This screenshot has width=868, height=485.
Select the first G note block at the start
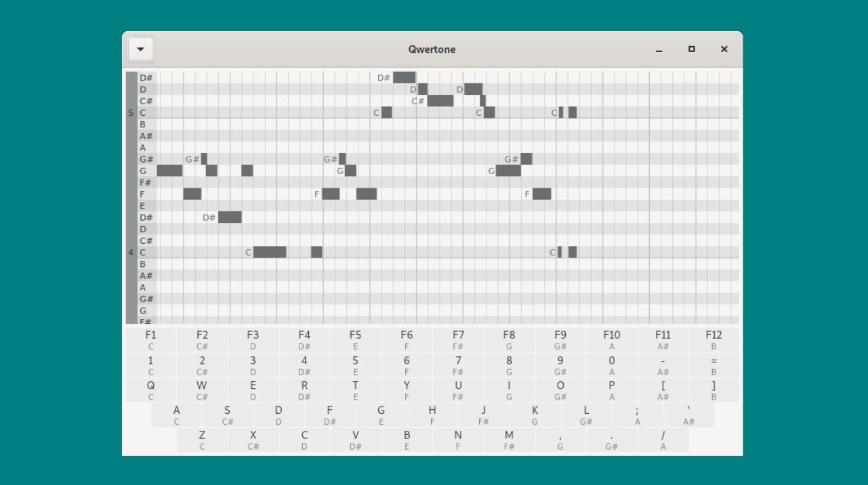pos(169,171)
